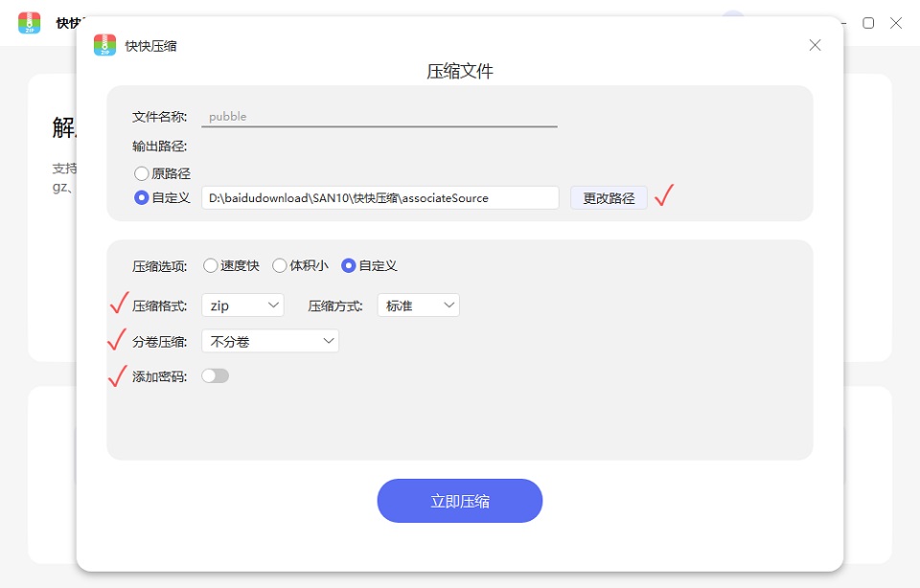Close the 压缩文件 dialog
Viewport: 920px width, 588px height.
coord(815,44)
